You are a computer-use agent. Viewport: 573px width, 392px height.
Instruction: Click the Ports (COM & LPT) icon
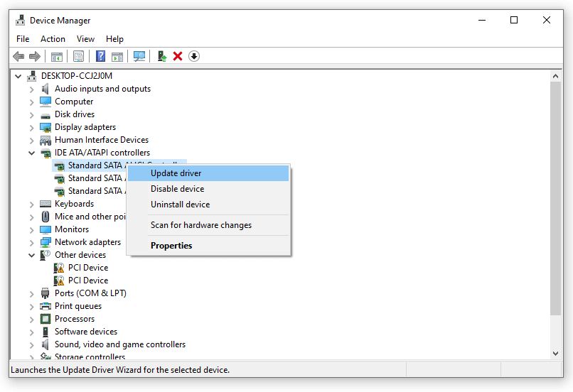pyautogui.click(x=45, y=293)
